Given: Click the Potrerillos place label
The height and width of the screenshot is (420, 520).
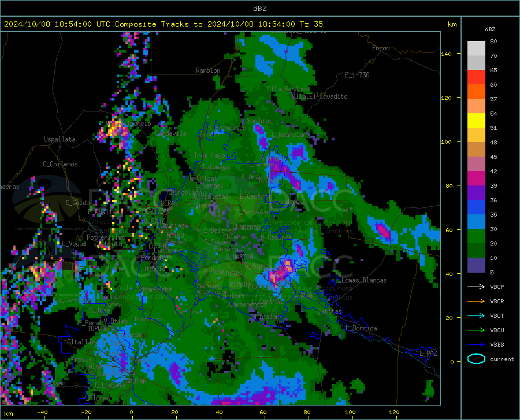Looking at the screenshot, I should (106, 237).
